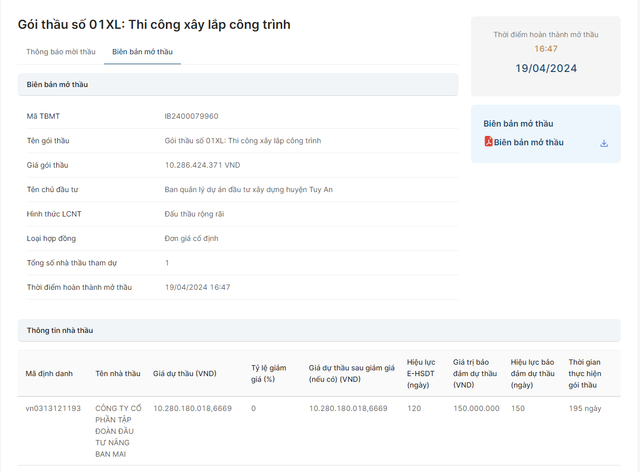Click contractor ID vn0313121193
The image size is (640, 472).
53,408
